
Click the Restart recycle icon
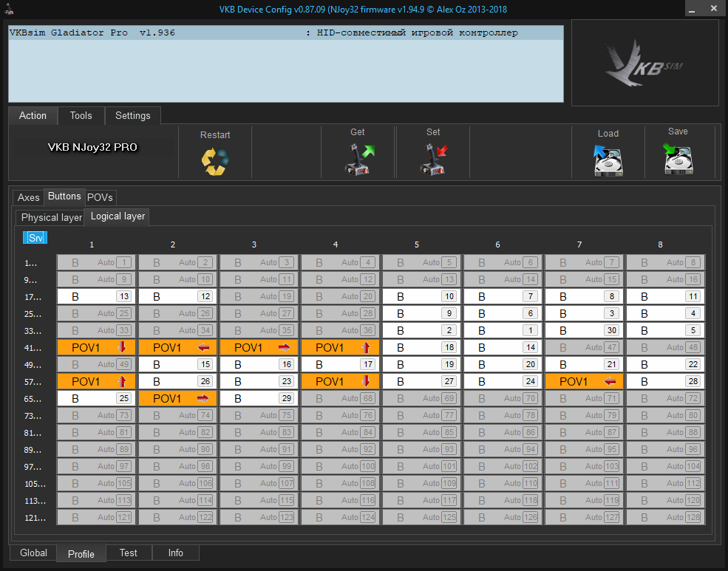[215, 161]
